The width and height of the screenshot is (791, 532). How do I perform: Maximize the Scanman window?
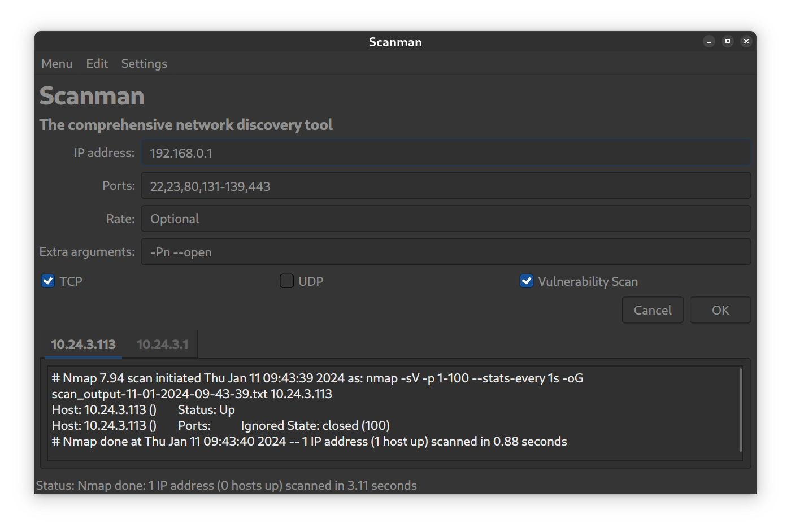pos(728,41)
